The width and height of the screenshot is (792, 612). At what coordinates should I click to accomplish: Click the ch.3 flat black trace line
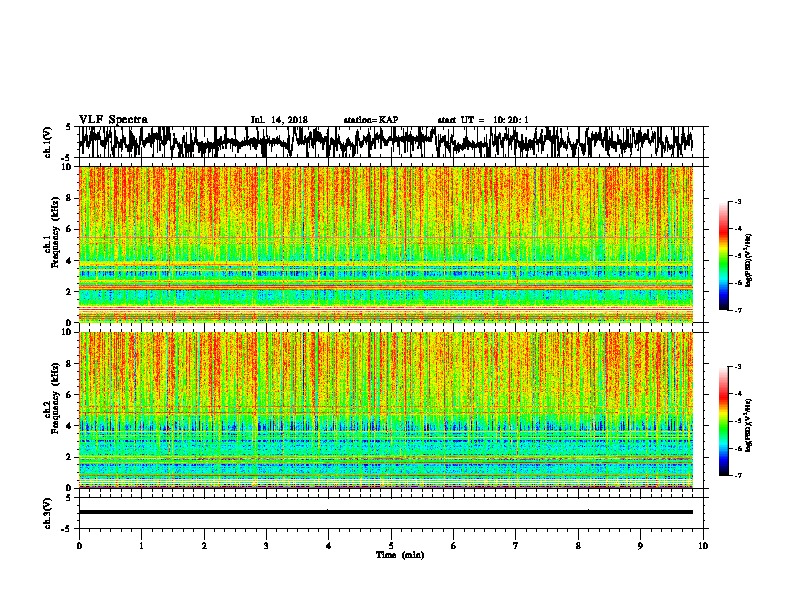pos(385,512)
